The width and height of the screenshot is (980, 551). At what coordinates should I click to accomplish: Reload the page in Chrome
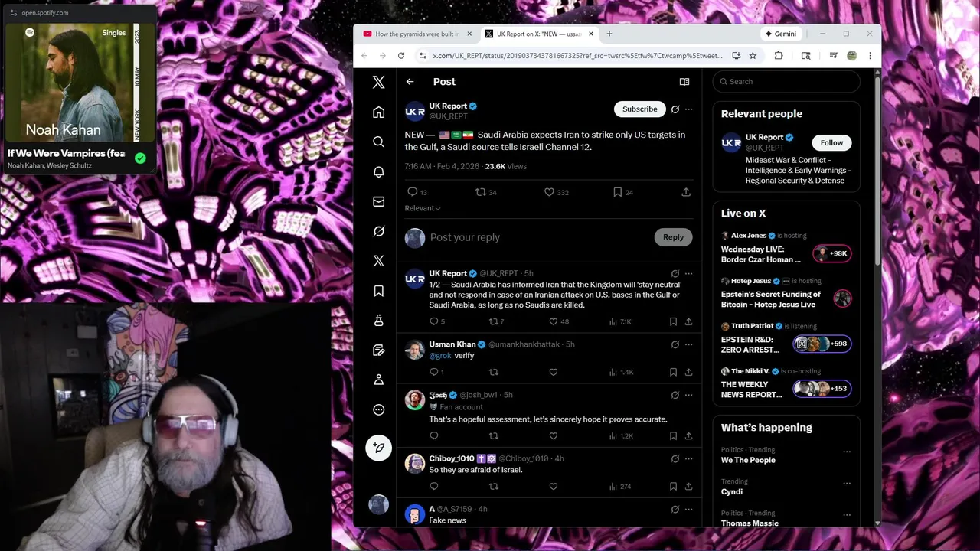point(401,55)
